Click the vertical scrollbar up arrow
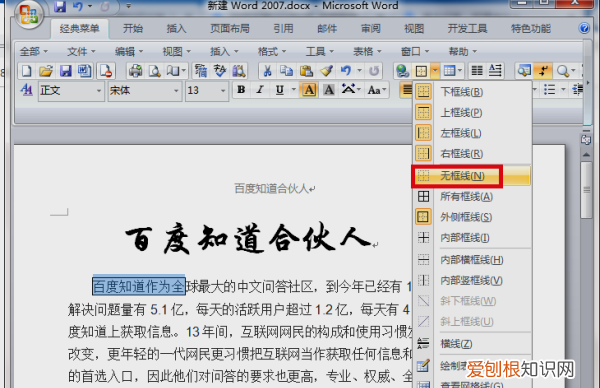The width and height of the screenshot is (600, 388). pyautogui.click(x=586, y=155)
